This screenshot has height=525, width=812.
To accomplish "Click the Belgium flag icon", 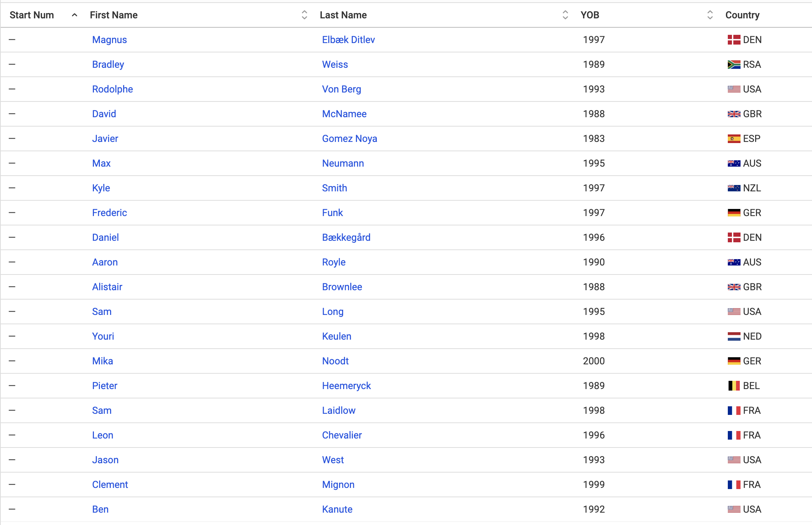I will 733,386.
